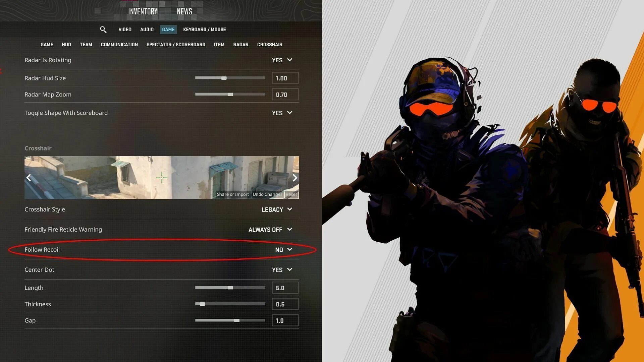Adjust the Radar Hud Size slider
This screenshot has height=362, width=644.
tap(223, 78)
